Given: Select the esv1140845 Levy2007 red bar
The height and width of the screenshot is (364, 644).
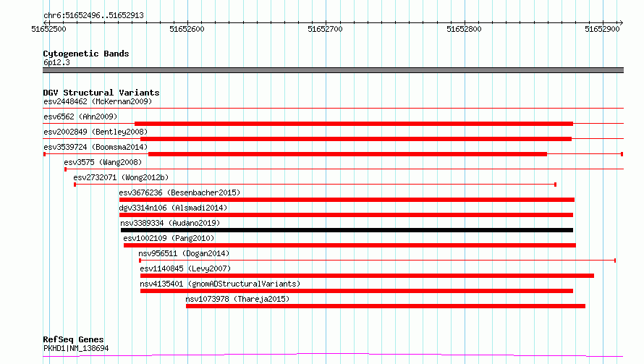Looking at the screenshot, I should coord(367,276).
